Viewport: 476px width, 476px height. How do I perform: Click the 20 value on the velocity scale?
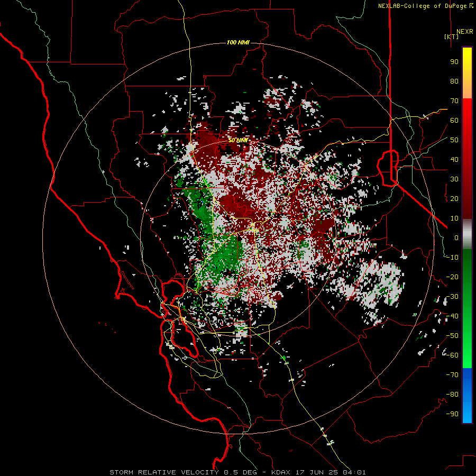[454, 199]
